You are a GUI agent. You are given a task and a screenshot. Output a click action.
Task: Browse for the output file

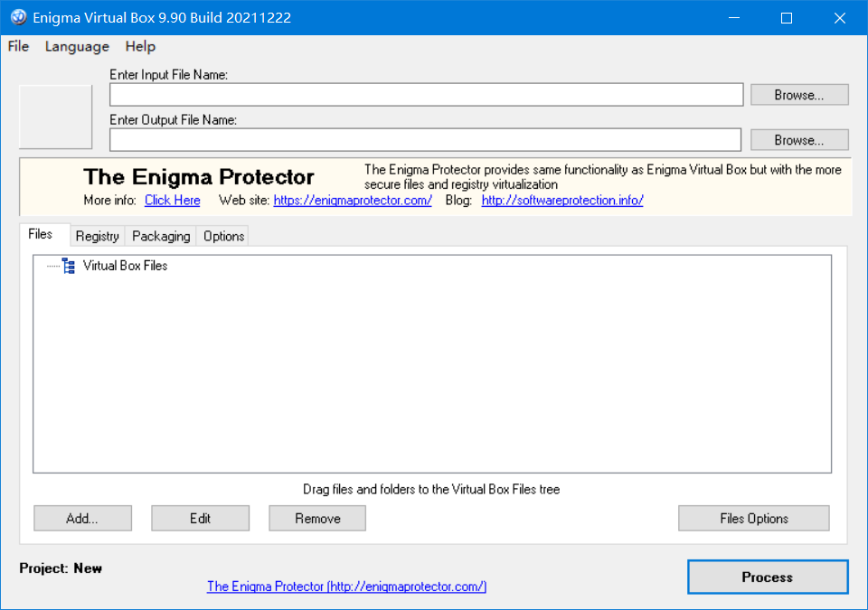pyautogui.click(x=798, y=140)
